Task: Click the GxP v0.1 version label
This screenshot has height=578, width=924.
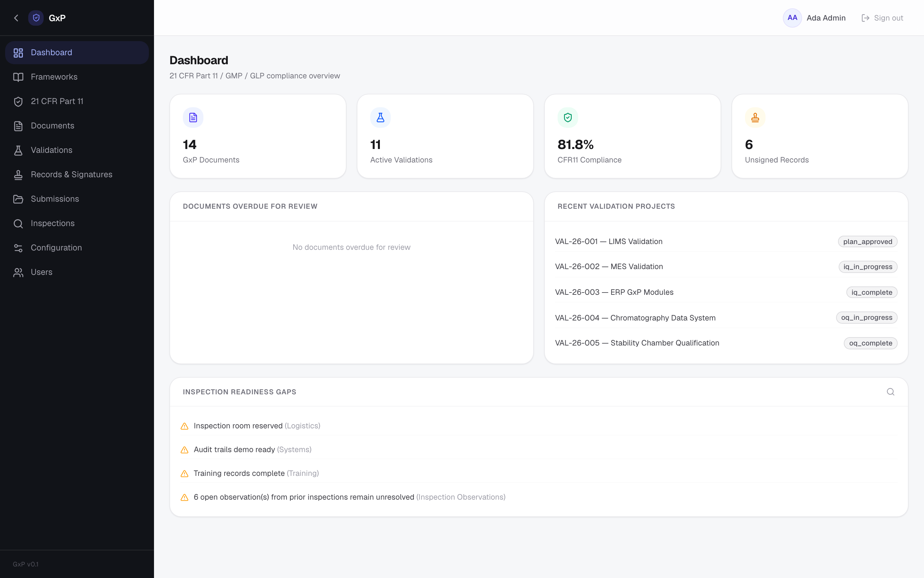Action: 26,564
